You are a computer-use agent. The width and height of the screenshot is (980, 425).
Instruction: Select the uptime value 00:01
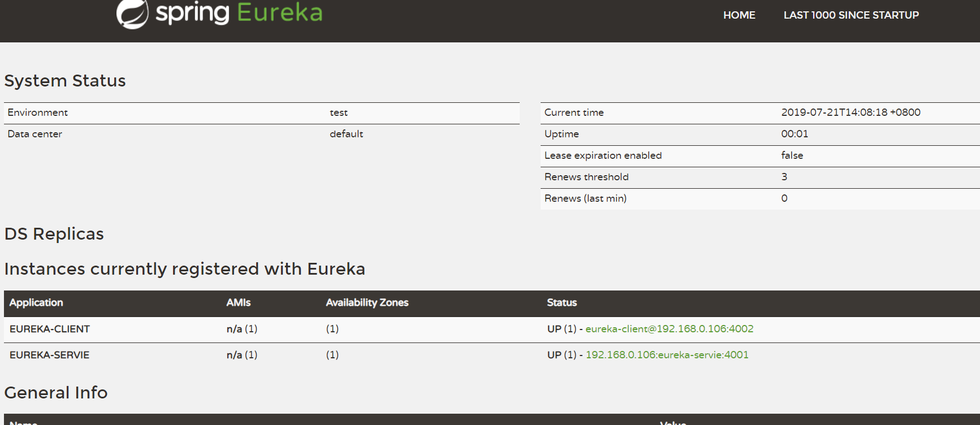tap(795, 134)
